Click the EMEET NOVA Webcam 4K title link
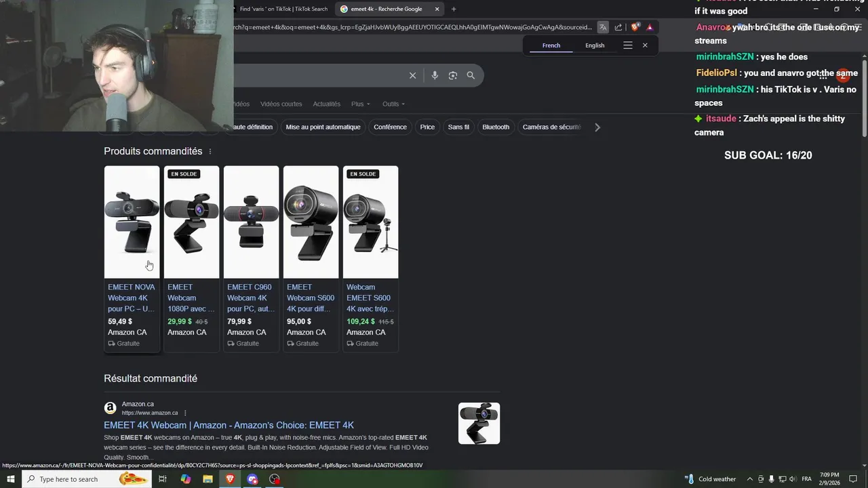 [x=132, y=298]
